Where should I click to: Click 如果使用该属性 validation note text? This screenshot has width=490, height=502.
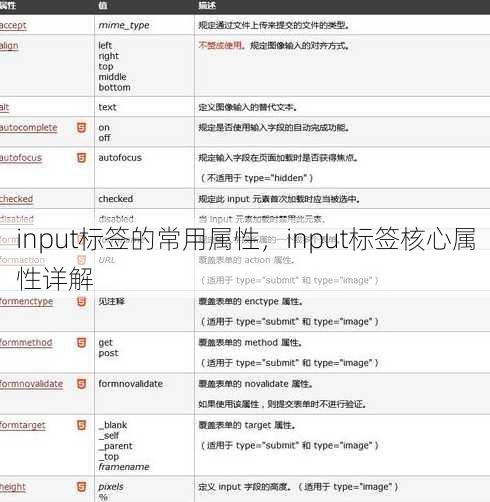(282, 404)
